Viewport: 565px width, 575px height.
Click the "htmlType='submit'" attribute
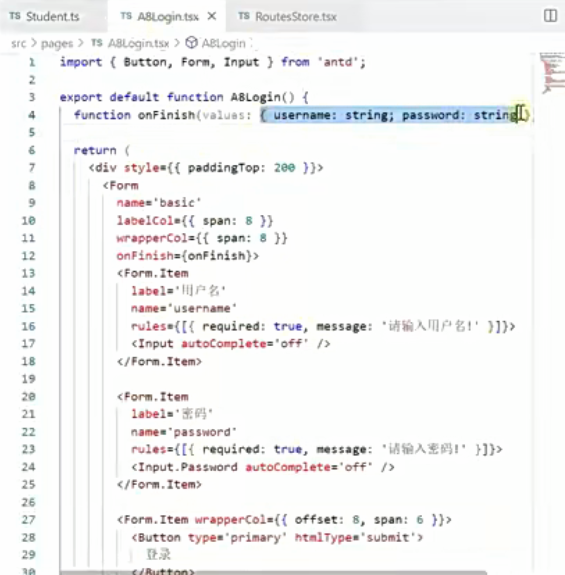[x=355, y=538]
